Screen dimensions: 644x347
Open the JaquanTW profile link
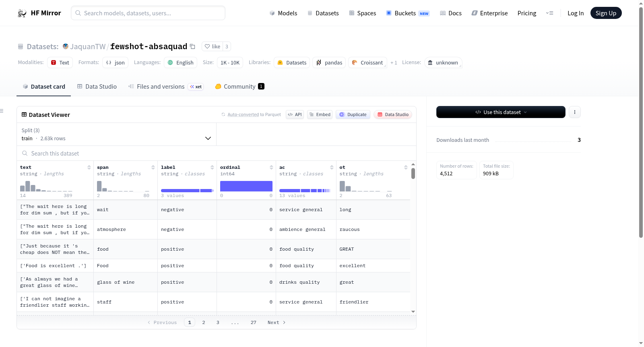click(88, 46)
